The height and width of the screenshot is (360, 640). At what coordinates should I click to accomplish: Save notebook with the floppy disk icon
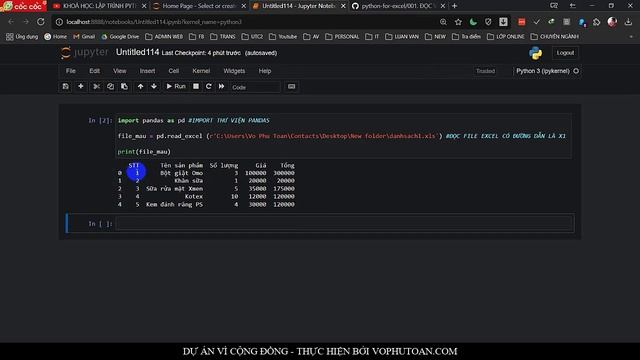click(x=65, y=87)
